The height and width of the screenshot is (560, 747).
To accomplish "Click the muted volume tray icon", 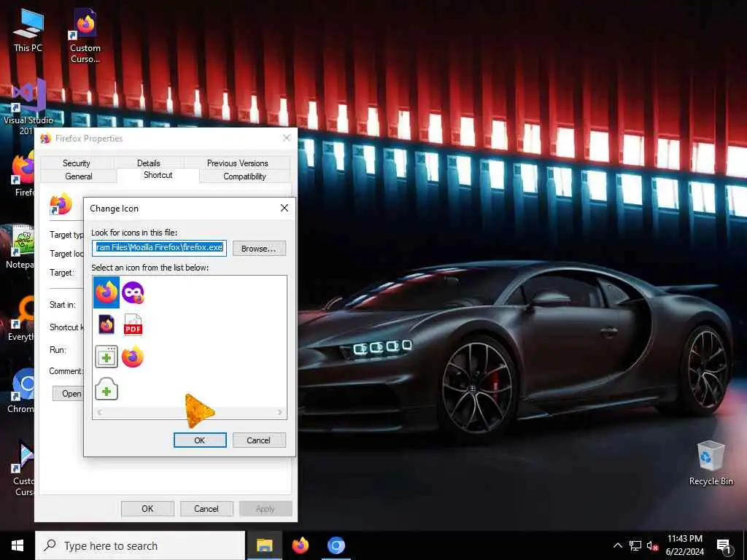I will [x=652, y=545].
